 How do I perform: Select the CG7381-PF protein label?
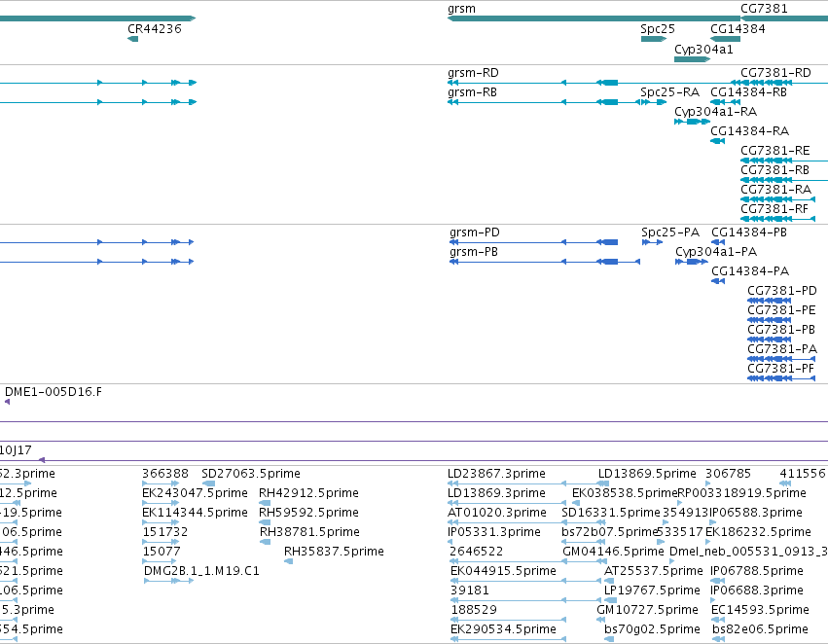(x=781, y=369)
